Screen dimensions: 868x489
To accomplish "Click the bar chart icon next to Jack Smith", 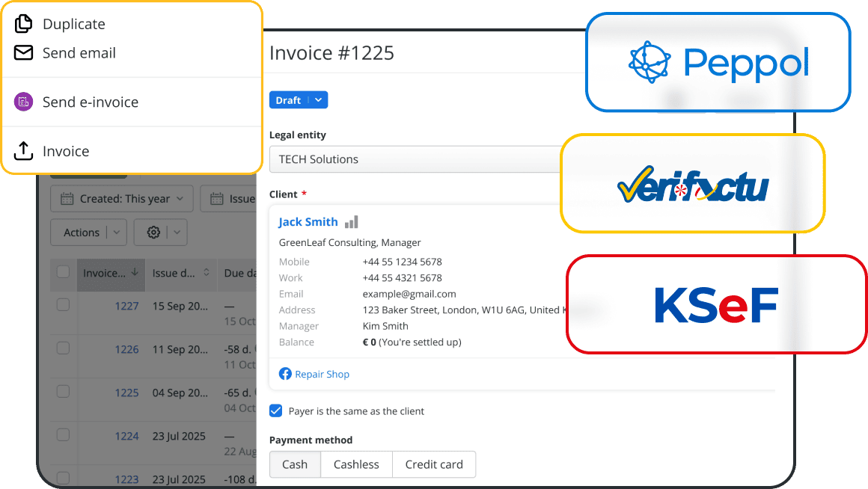I will pyautogui.click(x=351, y=222).
